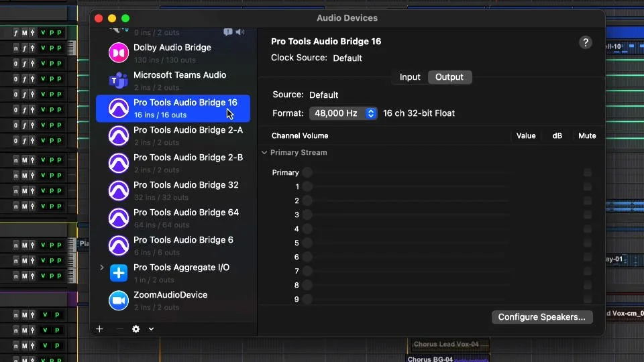Toggle Mute checkbox for channel 3
The image size is (644, 362).
[x=588, y=215]
